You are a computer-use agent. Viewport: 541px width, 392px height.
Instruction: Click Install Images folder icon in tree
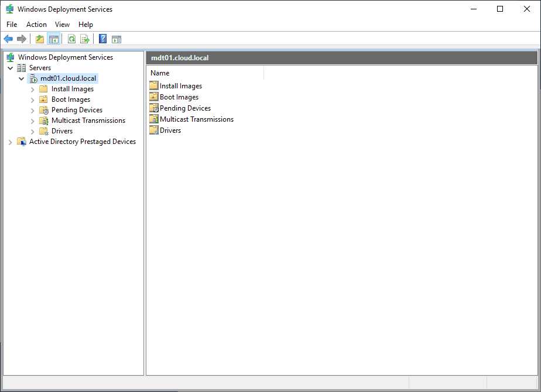click(43, 89)
